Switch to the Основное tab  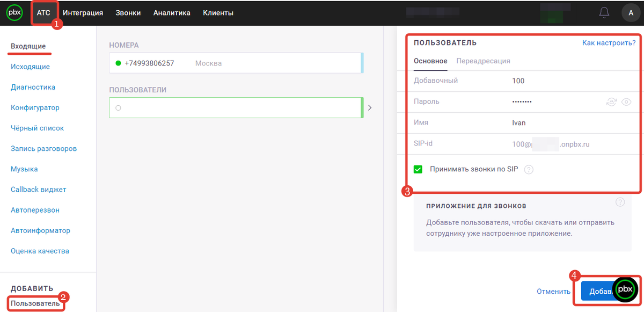[x=430, y=61]
